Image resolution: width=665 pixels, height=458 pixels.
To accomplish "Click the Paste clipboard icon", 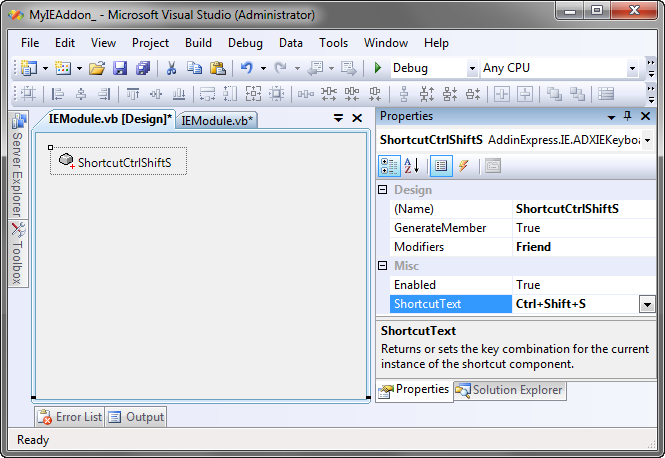I will [x=218, y=68].
